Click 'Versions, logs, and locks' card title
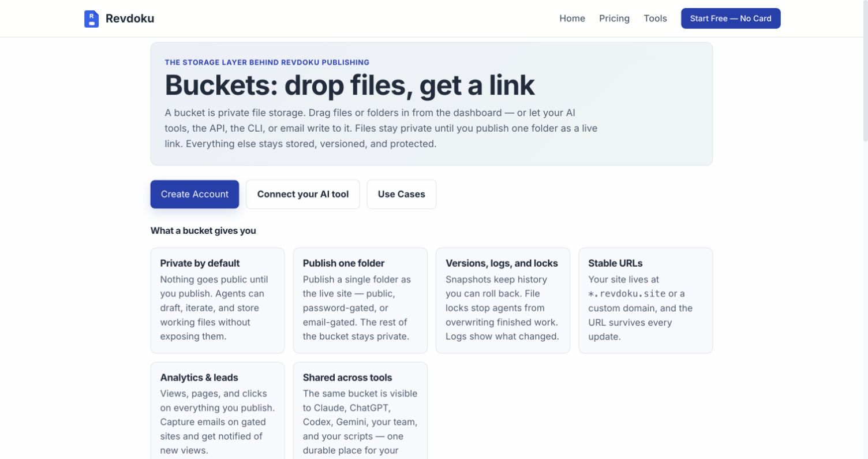Screen dimensions: 868x459 click(502, 263)
